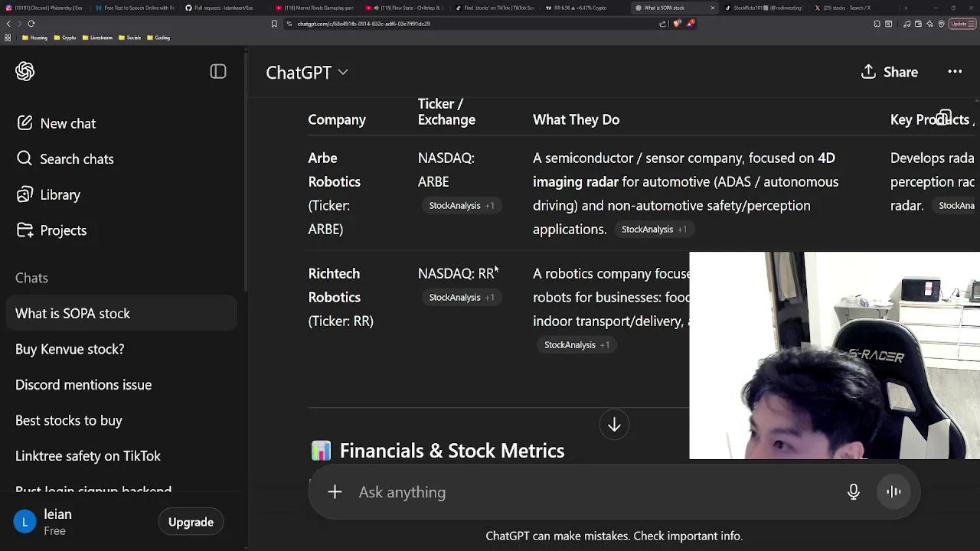
Task: Click the Upgrade plan button
Action: [191, 522]
